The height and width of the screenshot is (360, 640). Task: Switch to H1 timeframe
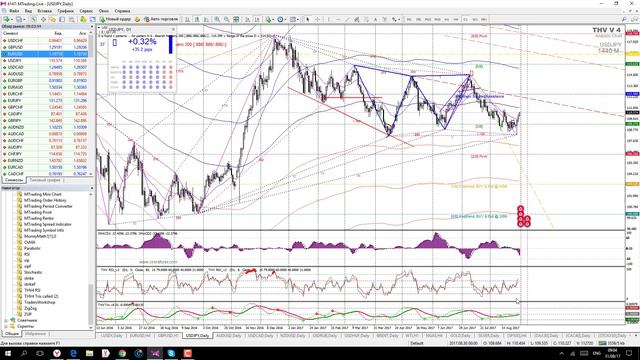pos(447,19)
